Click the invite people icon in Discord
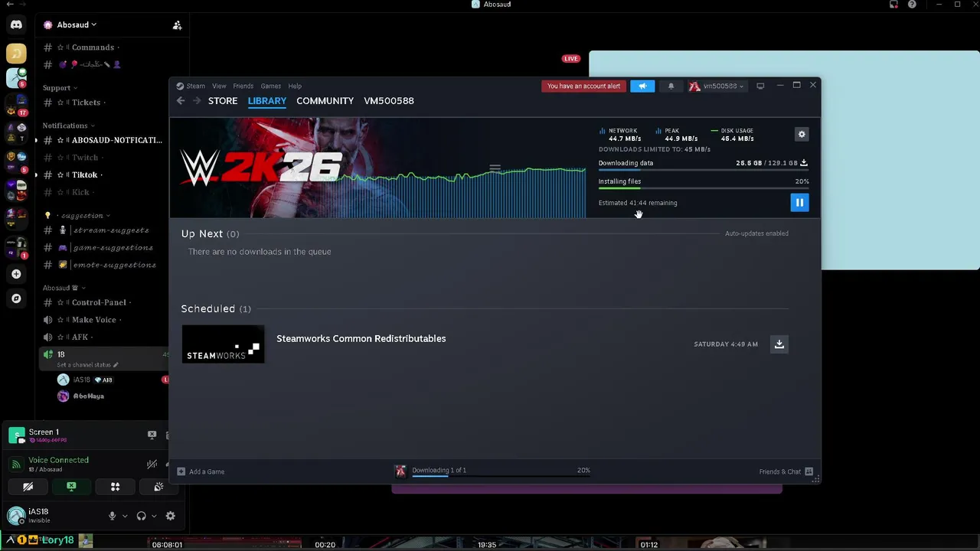This screenshot has height=551, width=980. tap(177, 25)
